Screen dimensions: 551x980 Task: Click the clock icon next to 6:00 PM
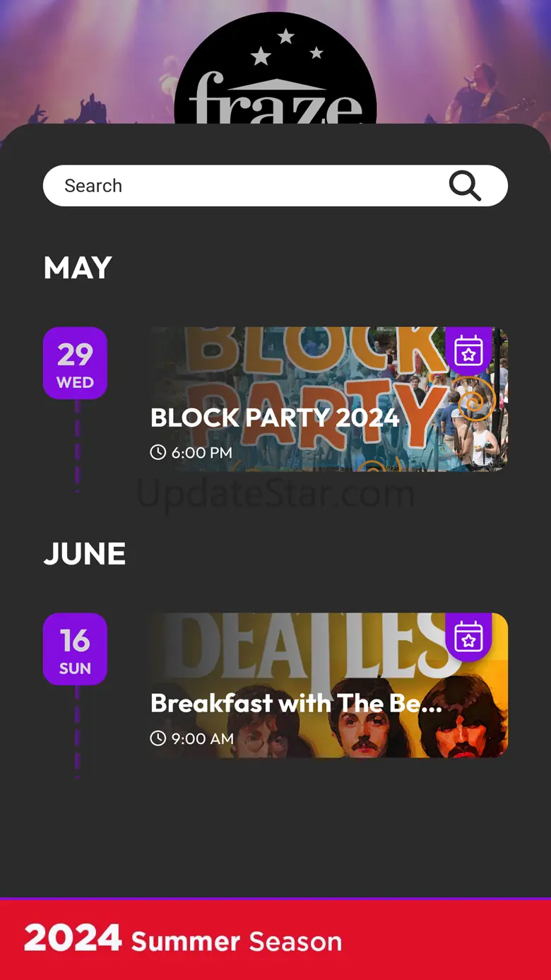(158, 452)
